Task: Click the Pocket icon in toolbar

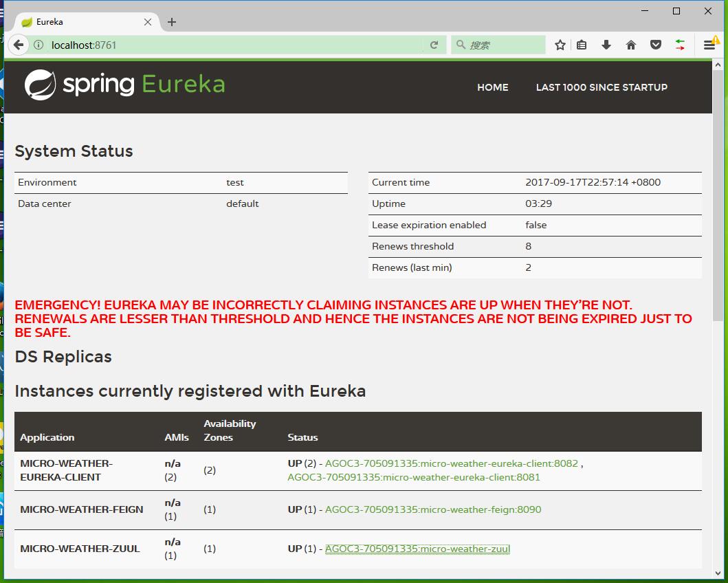Action: [x=655, y=45]
